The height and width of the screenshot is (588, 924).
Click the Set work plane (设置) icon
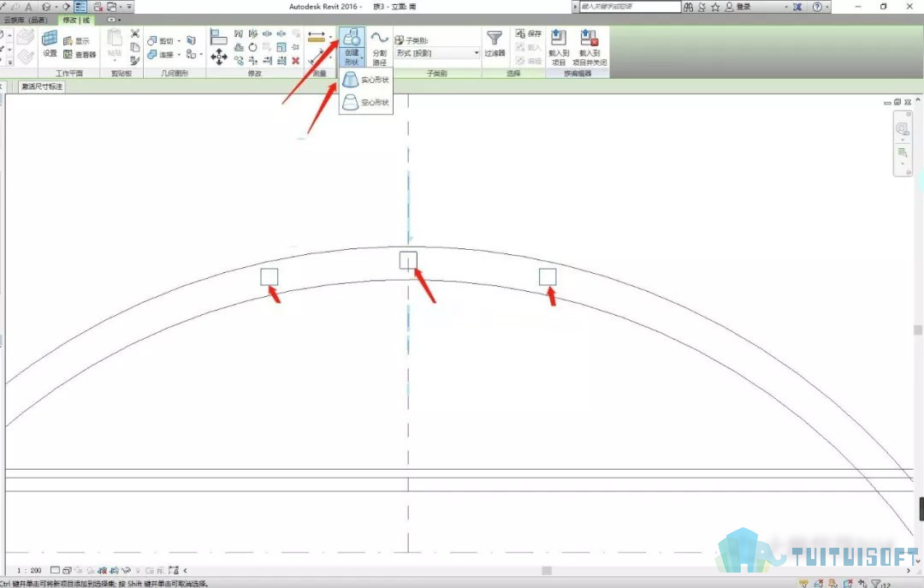tap(50, 43)
